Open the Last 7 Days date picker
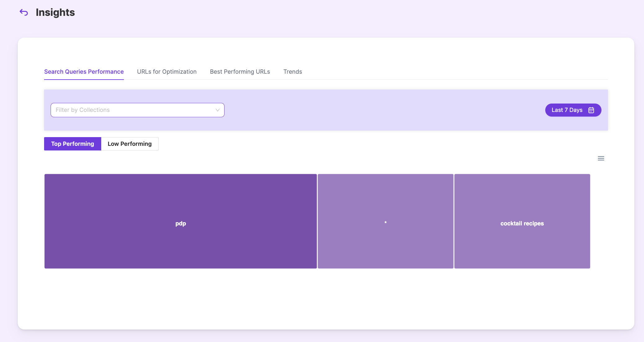 tap(567, 110)
